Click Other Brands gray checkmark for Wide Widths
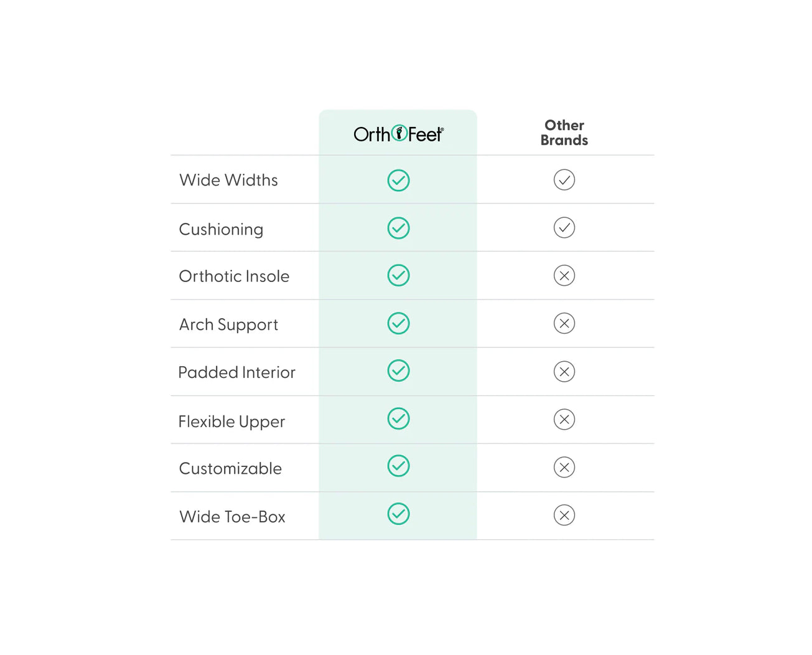Image resolution: width=812 pixels, height=655 pixels. (564, 180)
